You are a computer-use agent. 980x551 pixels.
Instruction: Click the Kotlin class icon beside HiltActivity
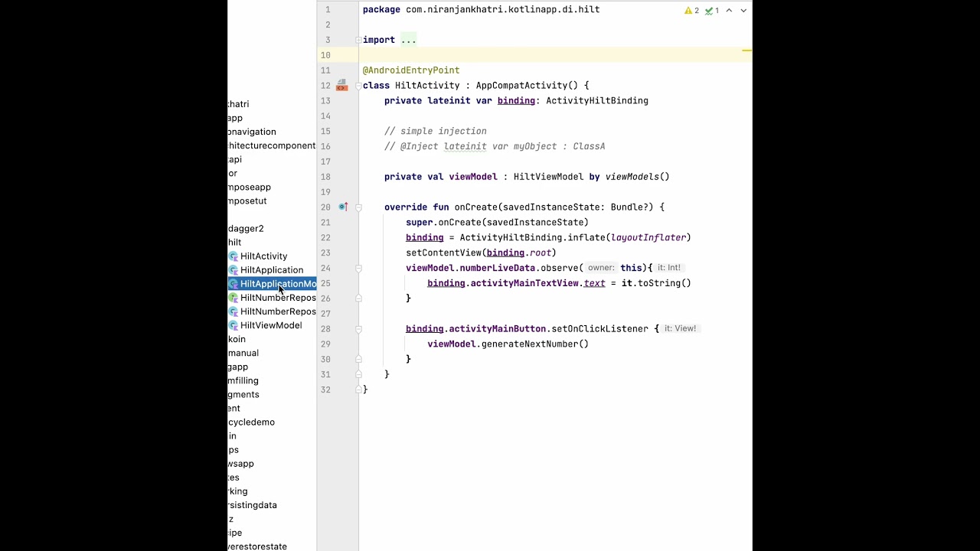[234, 256]
